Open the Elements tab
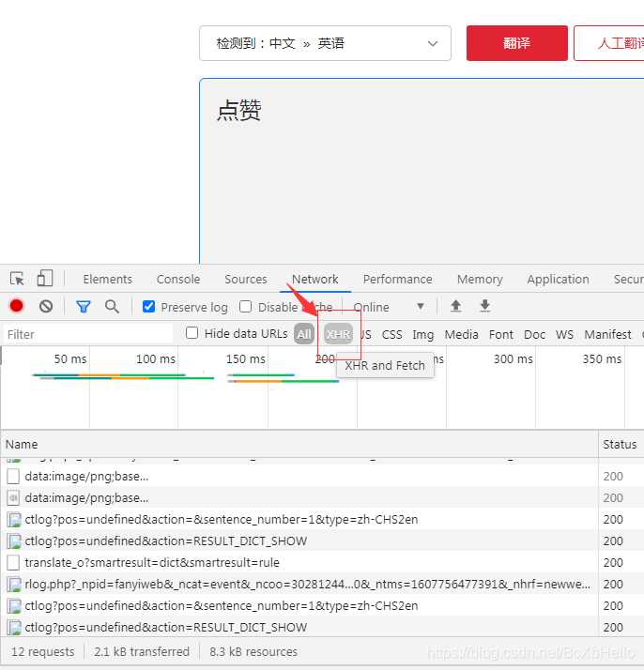 point(108,279)
